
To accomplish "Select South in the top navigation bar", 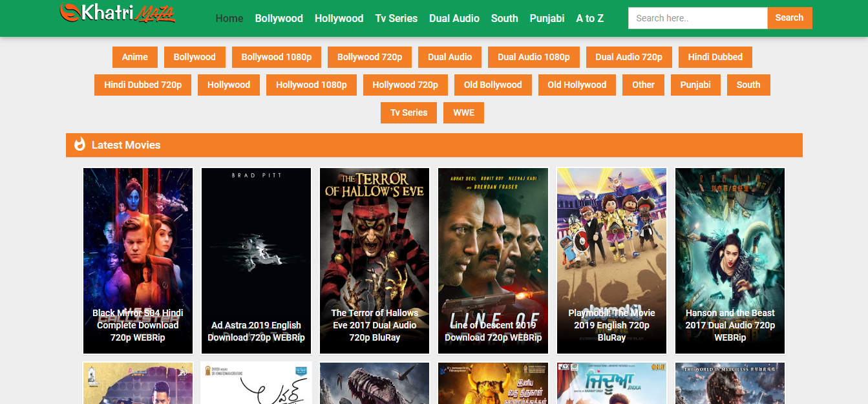I will click(x=505, y=18).
